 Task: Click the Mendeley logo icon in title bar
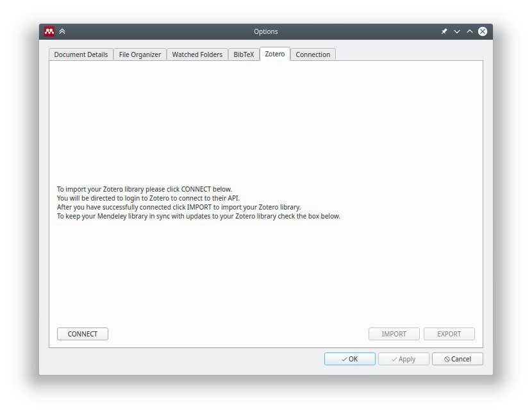point(49,31)
